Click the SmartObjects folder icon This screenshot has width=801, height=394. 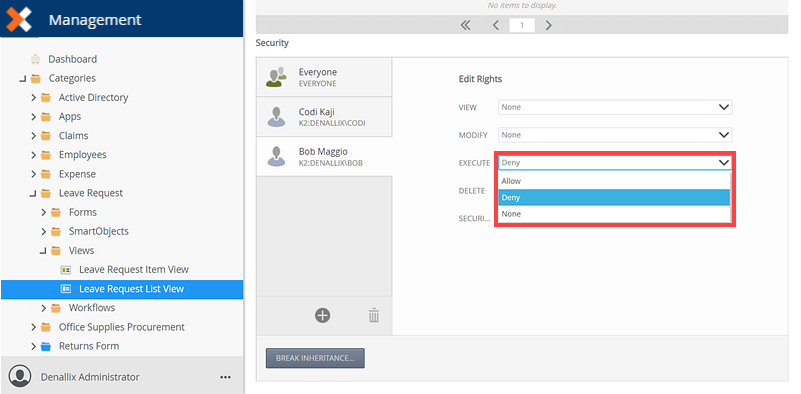(56, 232)
